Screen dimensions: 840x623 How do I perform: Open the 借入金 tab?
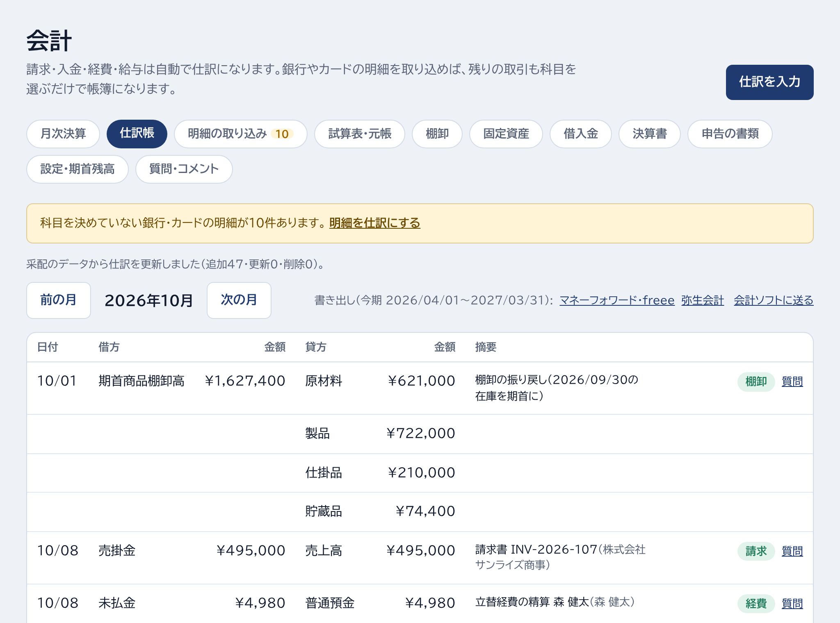pyautogui.click(x=581, y=134)
